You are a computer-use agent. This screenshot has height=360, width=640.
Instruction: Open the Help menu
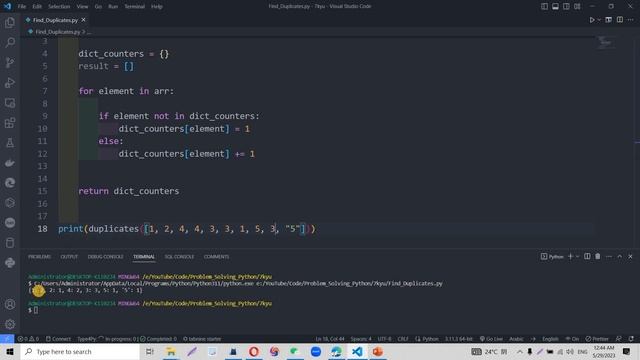[157, 6]
